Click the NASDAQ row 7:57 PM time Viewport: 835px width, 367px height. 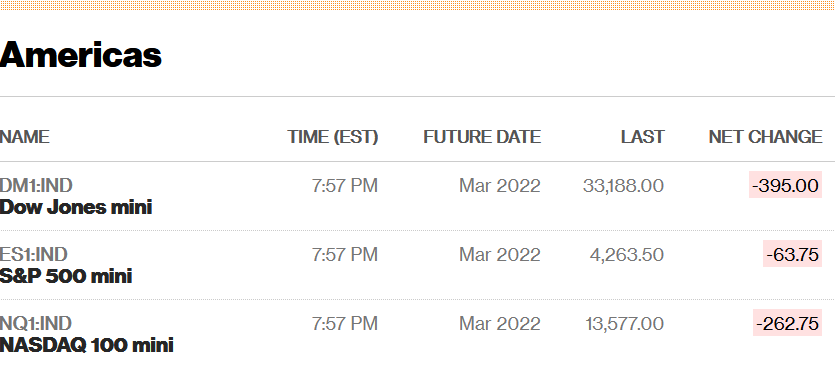pos(345,323)
